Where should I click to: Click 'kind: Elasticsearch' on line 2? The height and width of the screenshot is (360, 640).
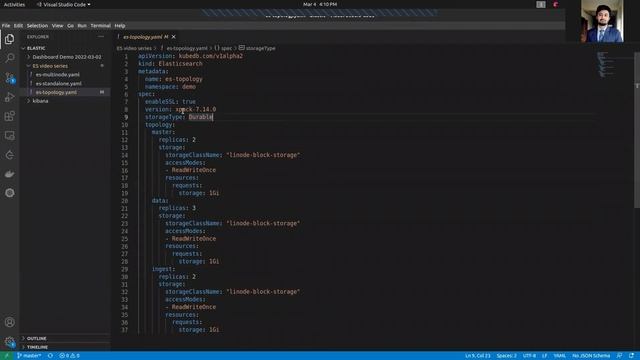tap(170, 64)
